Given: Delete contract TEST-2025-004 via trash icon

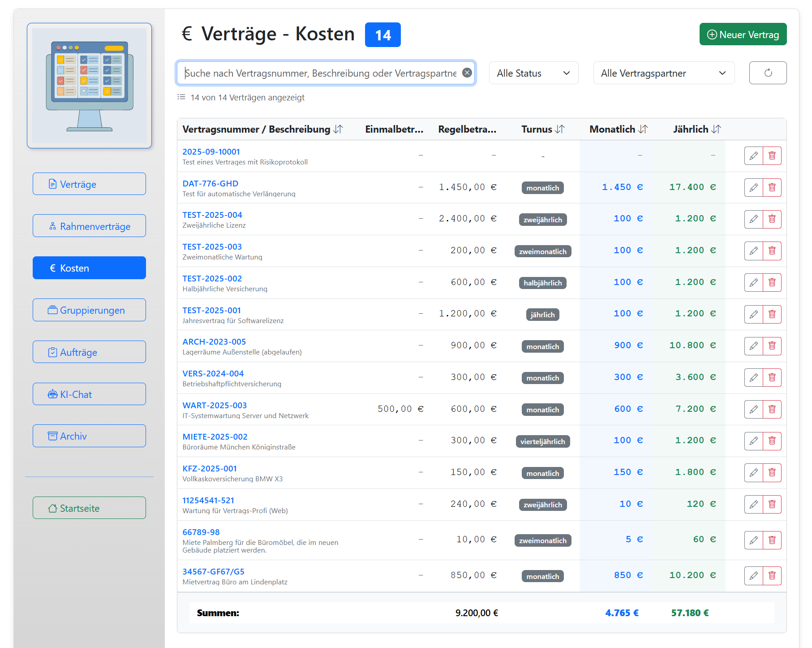Looking at the screenshot, I should click(772, 219).
